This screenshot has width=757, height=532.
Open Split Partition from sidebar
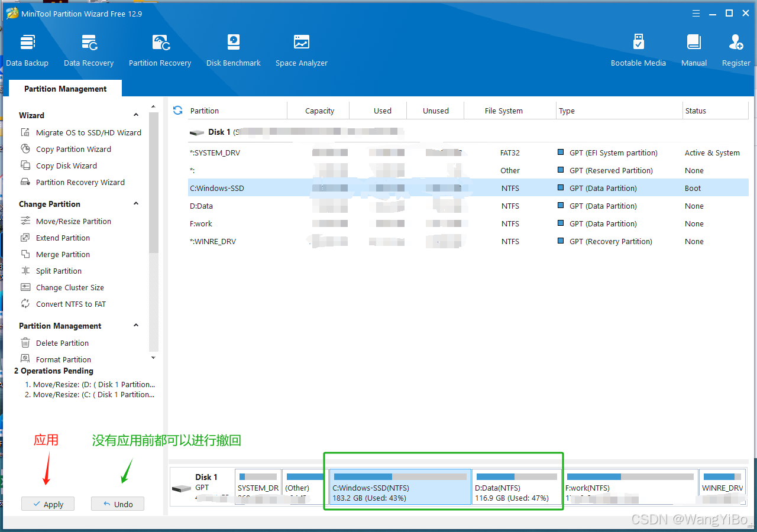[x=59, y=271]
